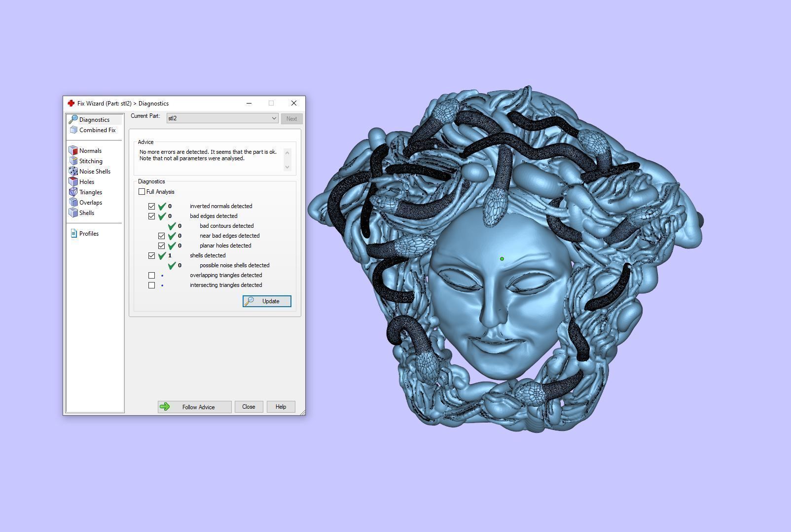The width and height of the screenshot is (791, 532).
Task: Go to the Overlaps page
Action: (x=91, y=203)
